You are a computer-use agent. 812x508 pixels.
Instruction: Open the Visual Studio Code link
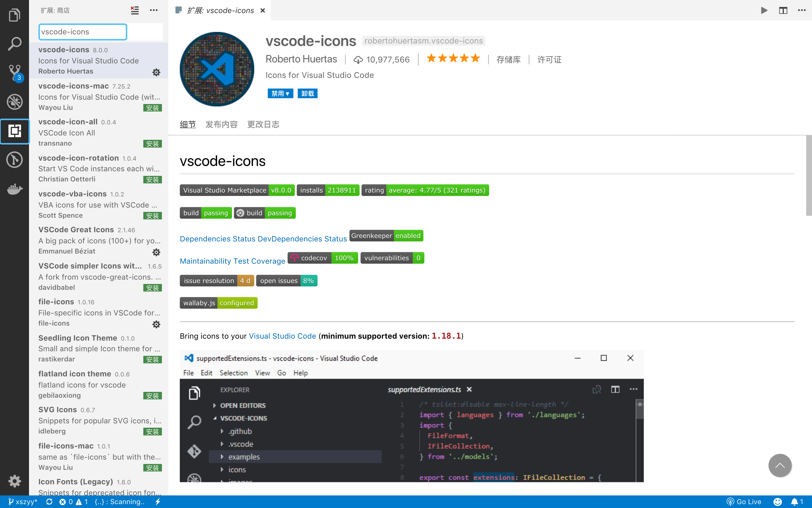click(x=282, y=336)
